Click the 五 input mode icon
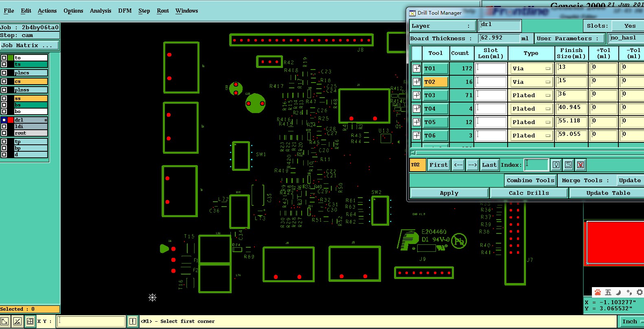The image size is (644, 329). [608, 292]
